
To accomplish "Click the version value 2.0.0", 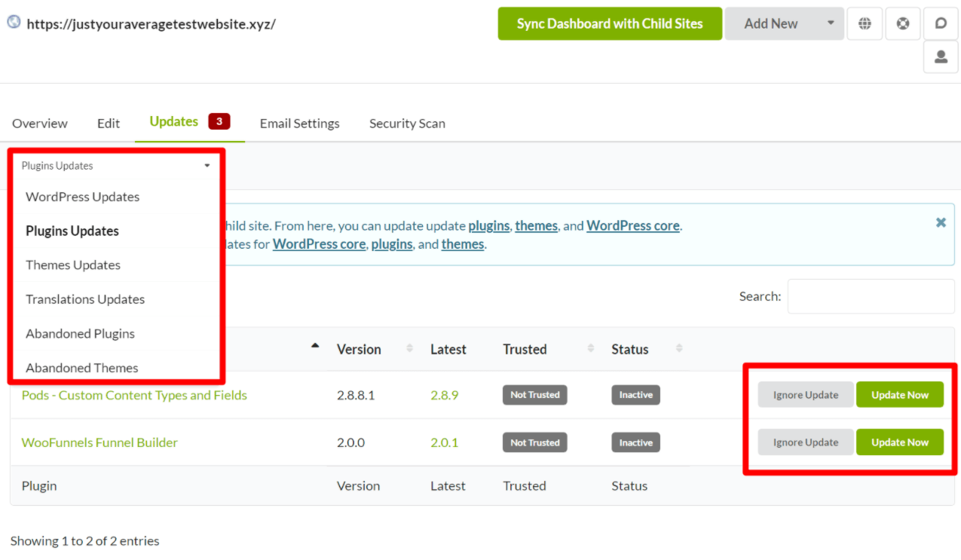I will [350, 442].
